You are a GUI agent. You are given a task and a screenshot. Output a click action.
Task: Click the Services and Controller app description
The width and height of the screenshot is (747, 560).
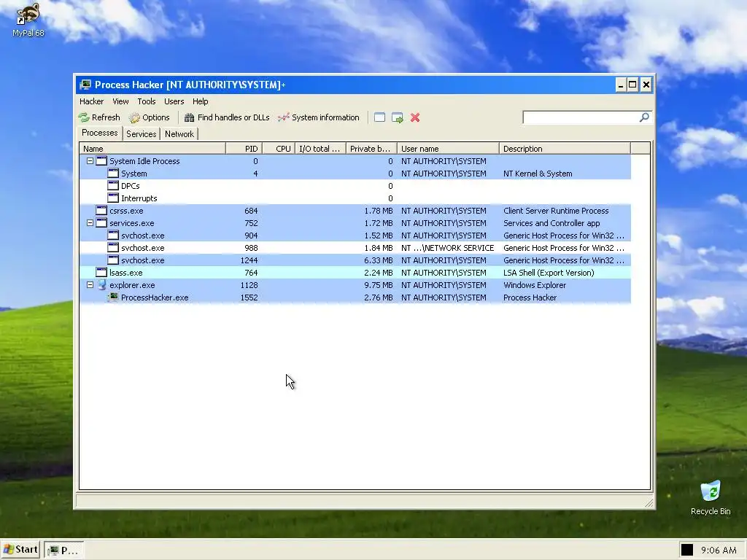551,223
